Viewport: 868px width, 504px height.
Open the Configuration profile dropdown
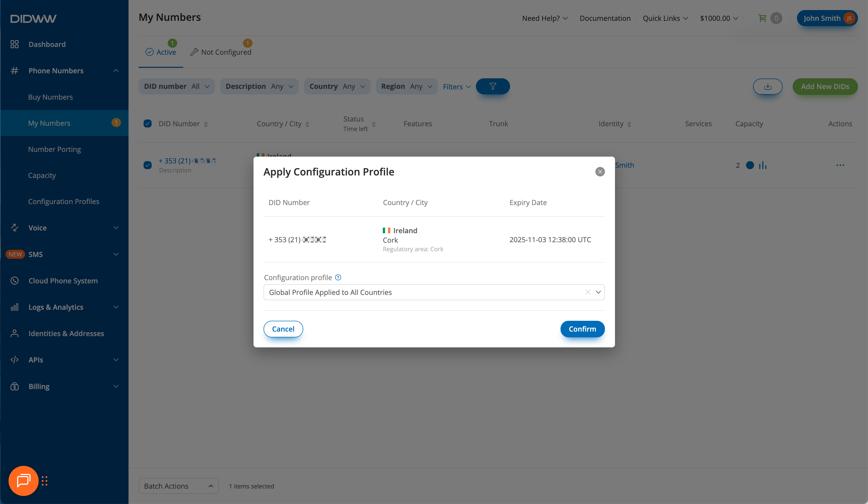[598, 292]
